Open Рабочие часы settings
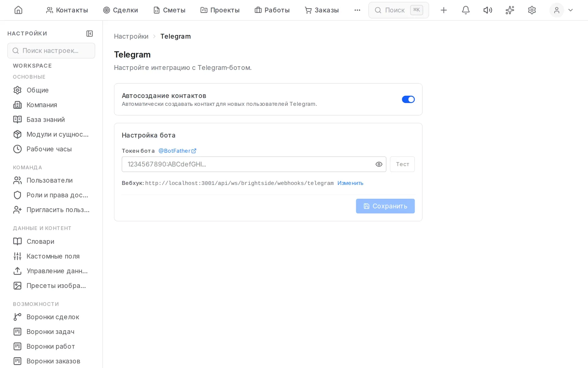 51,149
